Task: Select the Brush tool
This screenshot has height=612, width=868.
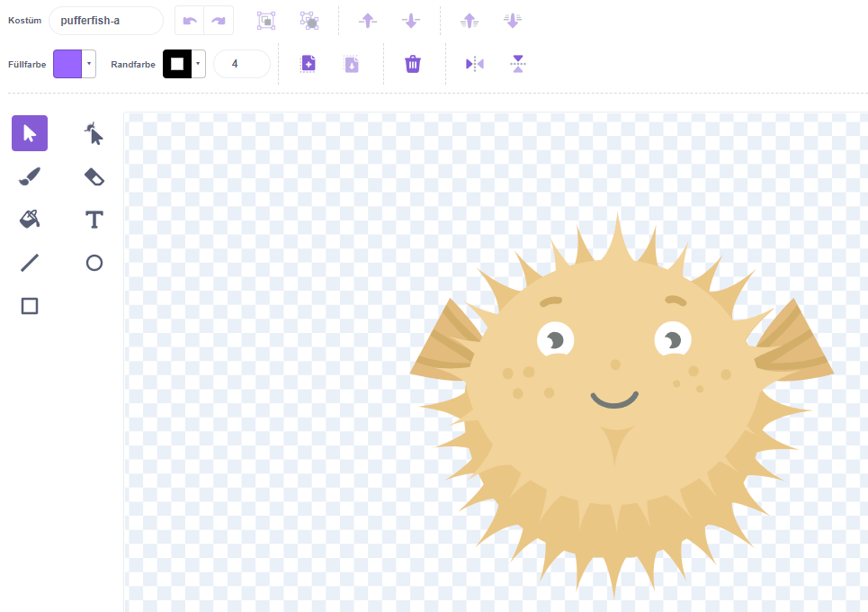Action: [x=30, y=176]
